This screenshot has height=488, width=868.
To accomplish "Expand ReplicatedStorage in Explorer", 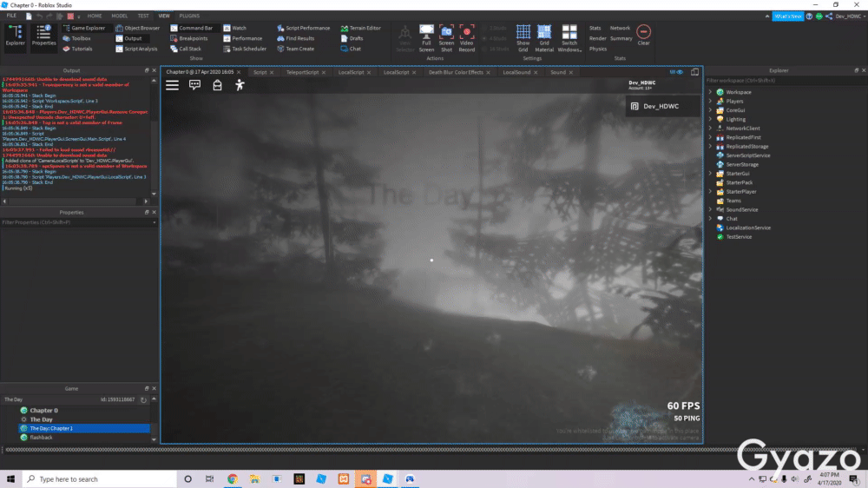I will point(710,146).
